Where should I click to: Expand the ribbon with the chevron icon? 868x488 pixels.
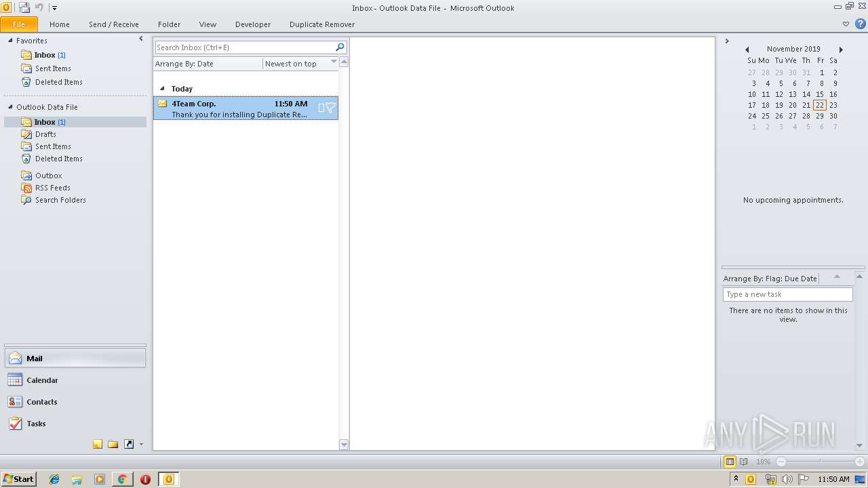tap(846, 24)
